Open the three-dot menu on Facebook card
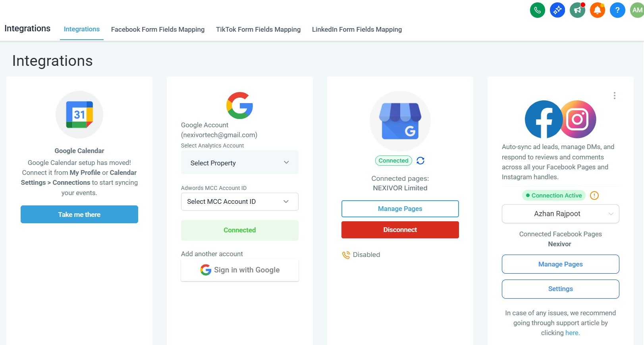The image size is (644, 345). click(615, 96)
